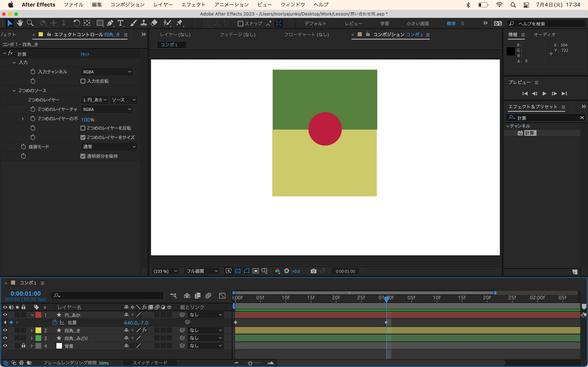Hide the 四角_みどり layer eye

pos(5,338)
